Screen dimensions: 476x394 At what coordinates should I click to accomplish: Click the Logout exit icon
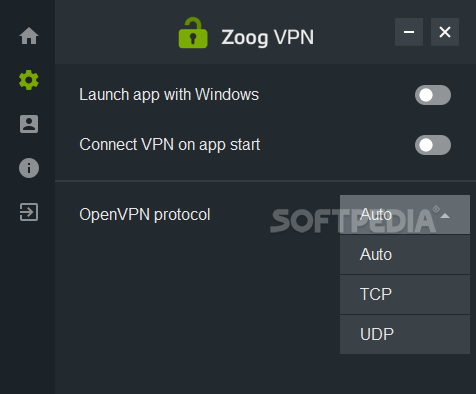pos(29,212)
